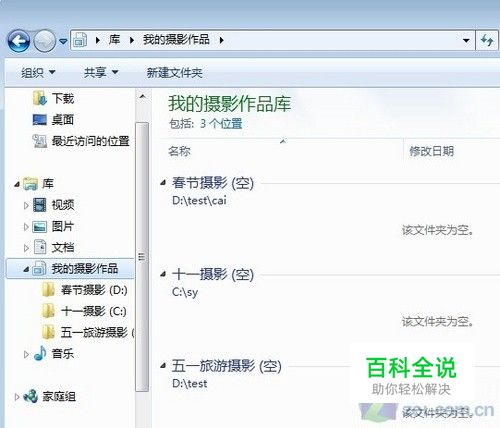Go back with the blue Back arrow
This screenshot has width=500, height=428.
click(x=19, y=41)
